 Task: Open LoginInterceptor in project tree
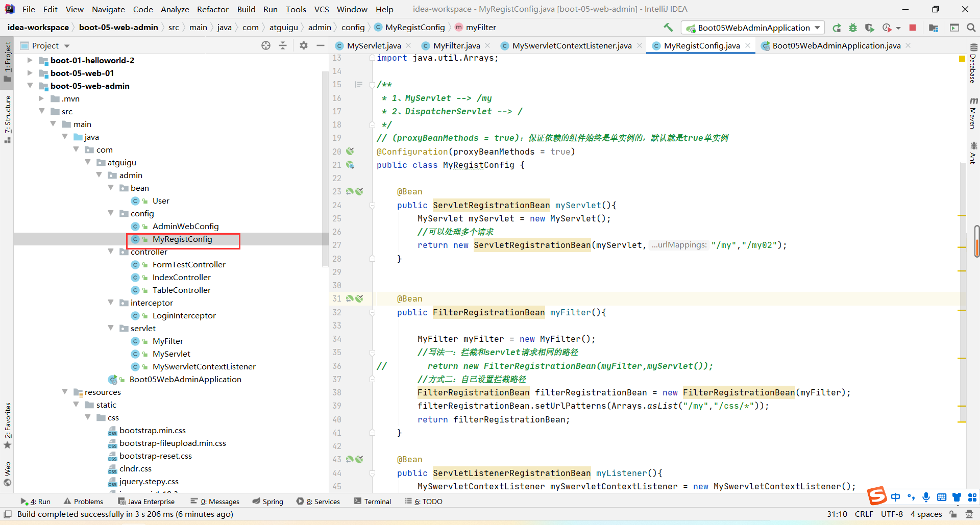[x=184, y=315]
